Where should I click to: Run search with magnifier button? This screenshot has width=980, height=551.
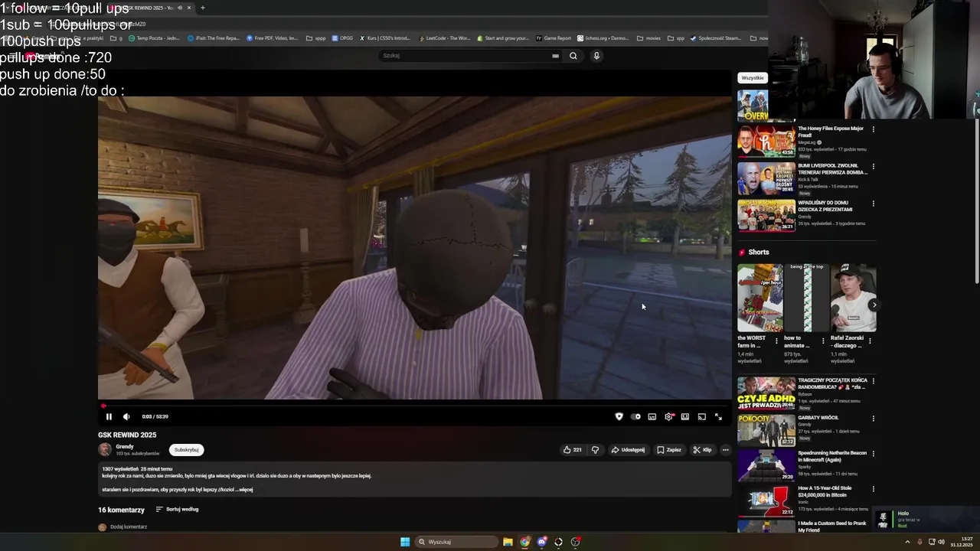(573, 55)
